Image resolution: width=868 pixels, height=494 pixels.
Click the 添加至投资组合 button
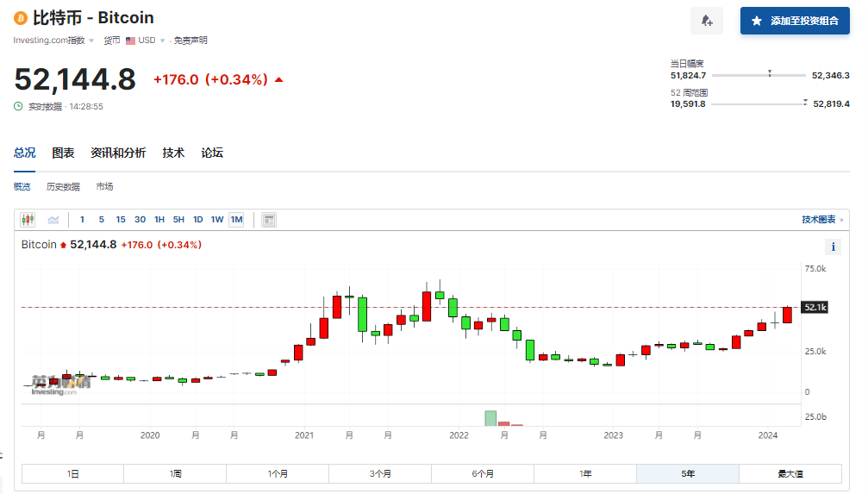795,21
